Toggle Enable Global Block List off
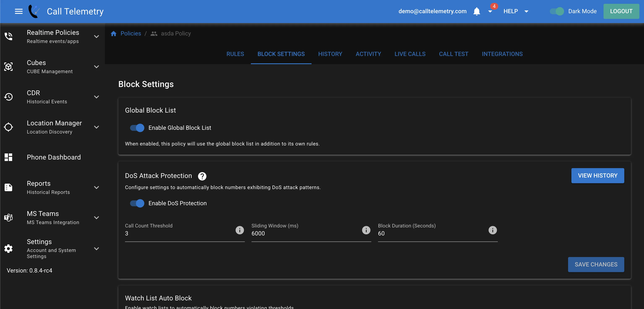This screenshot has height=309, width=644. (x=137, y=128)
